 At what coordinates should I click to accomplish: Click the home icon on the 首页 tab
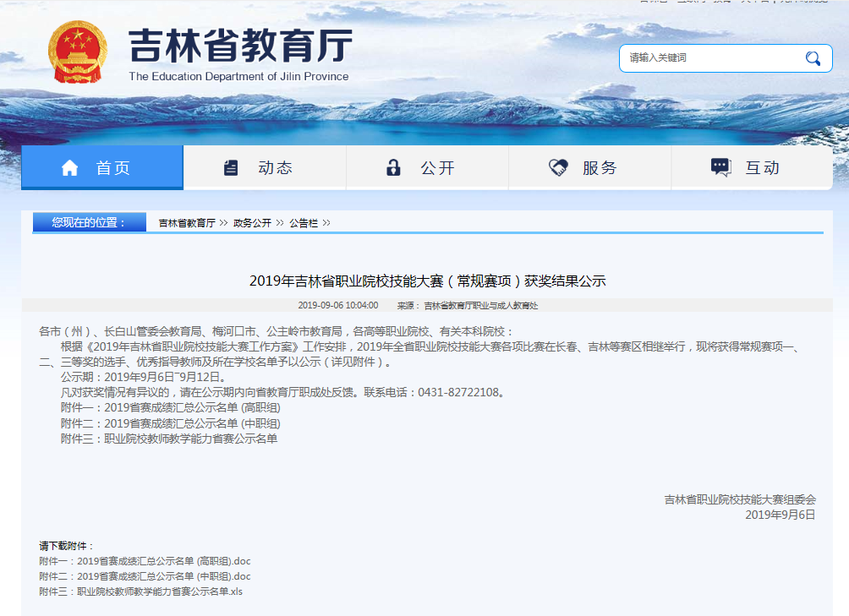pos(70,166)
